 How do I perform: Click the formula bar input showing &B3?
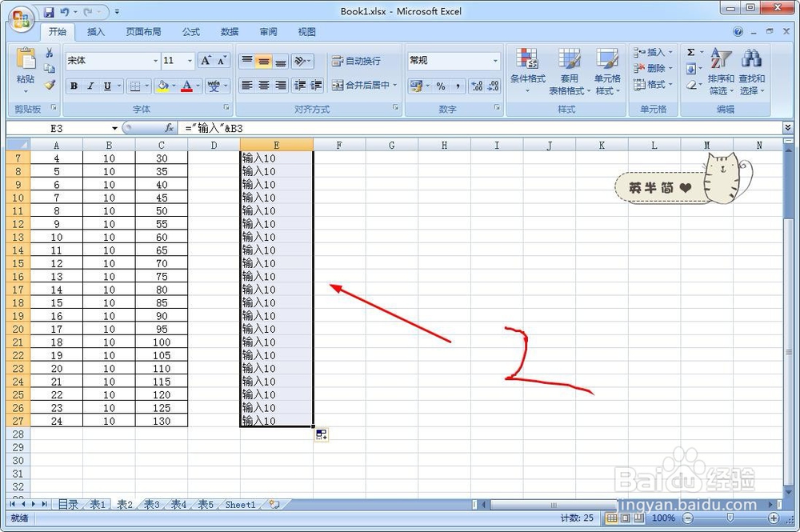479,128
